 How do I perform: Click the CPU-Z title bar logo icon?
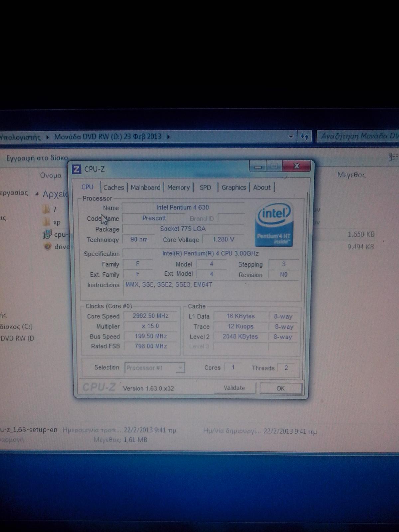(76, 169)
